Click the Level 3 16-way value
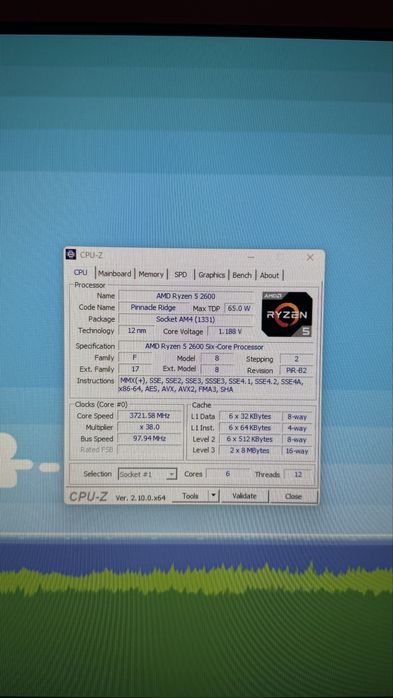 pyautogui.click(x=297, y=451)
